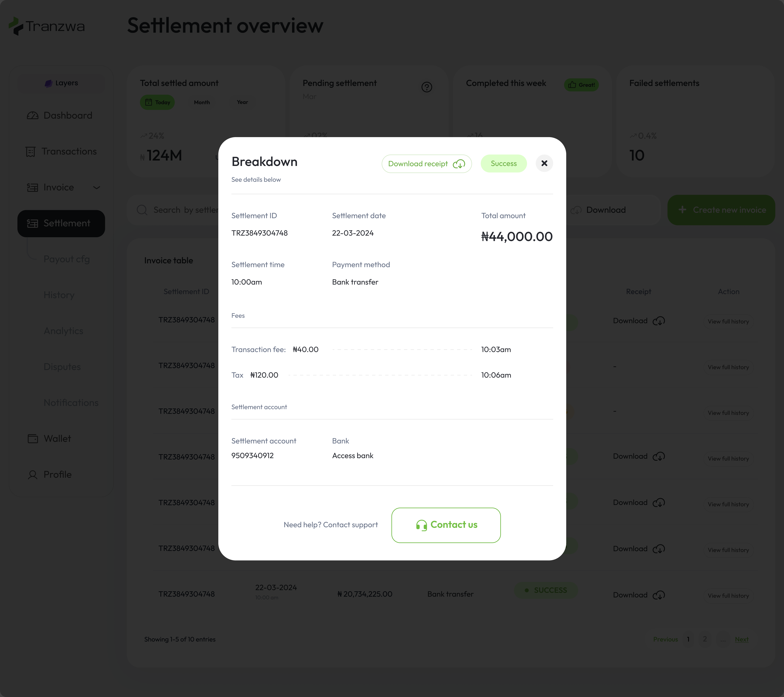Go to Previous page
Viewport: 784px width, 697px height.
tap(665, 640)
